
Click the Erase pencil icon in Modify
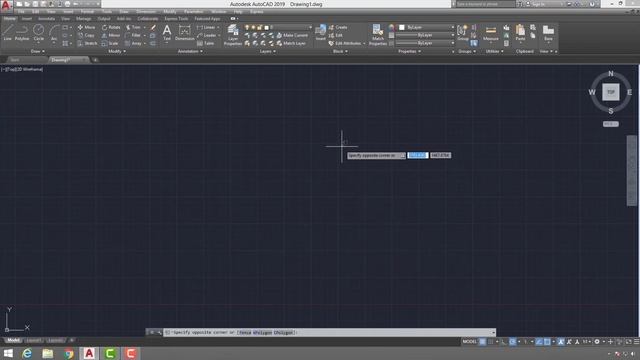pyautogui.click(x=153, y=27)
